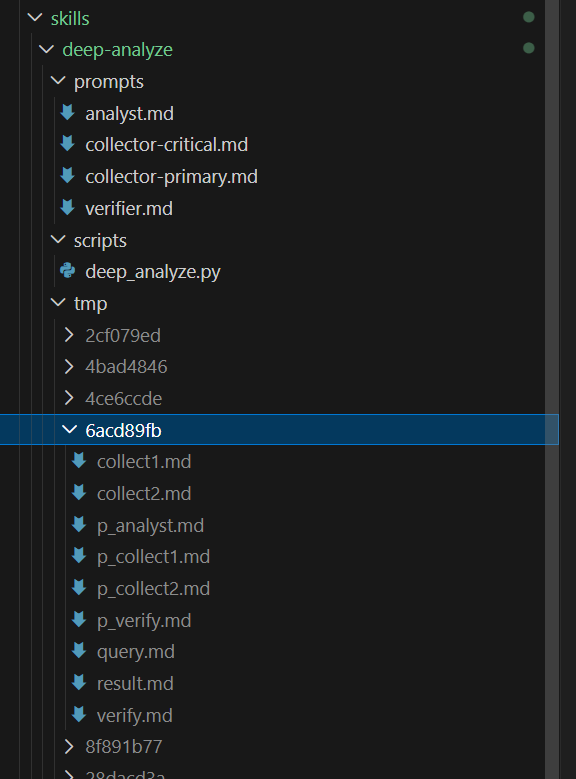
Task: Click the Python icon beside deep_analyze.py
Action: (x=68, y=271)
